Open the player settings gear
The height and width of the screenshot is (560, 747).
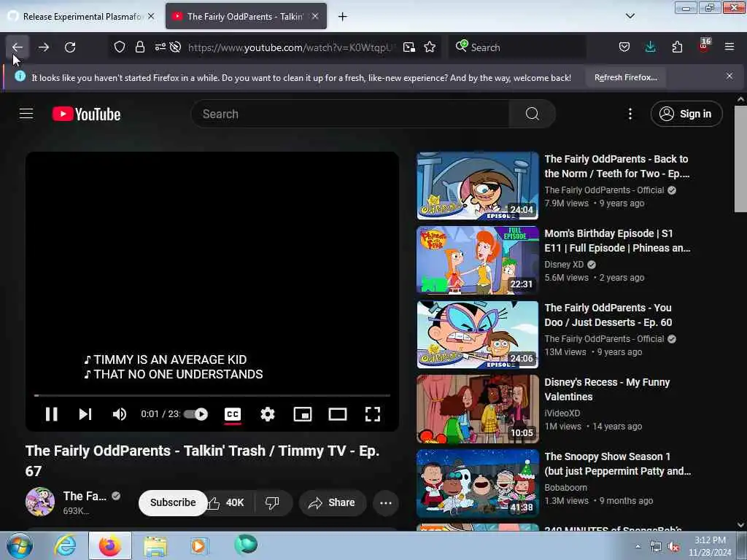click(267, 414)
